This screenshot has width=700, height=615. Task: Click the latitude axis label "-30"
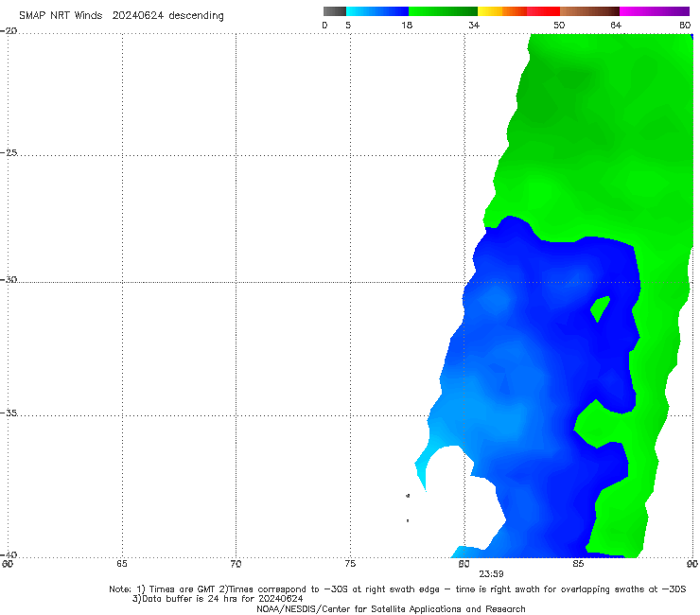coord(9,279)
